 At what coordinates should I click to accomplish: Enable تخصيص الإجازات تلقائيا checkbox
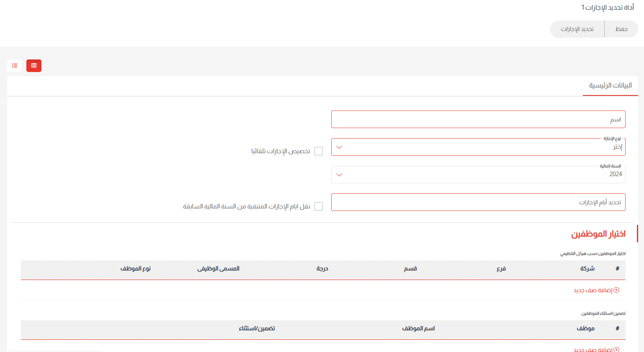(x=319, y=151)
